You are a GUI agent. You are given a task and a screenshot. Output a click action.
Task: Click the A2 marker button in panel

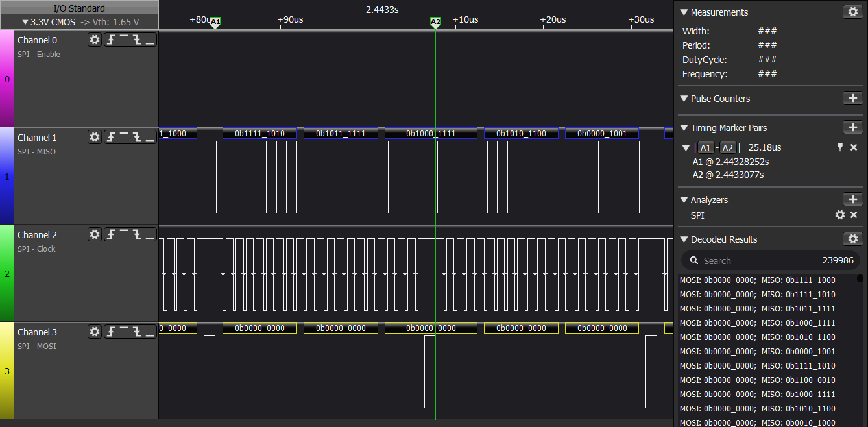coord(728,148)
